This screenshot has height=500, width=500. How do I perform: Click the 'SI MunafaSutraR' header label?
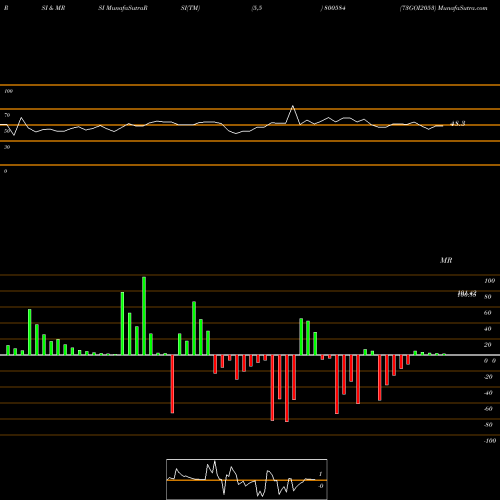(123, 8)
